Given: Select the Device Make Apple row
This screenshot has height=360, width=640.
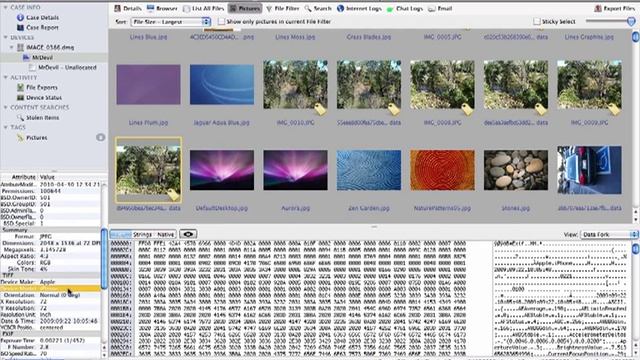Looking at the screenshot, I should 50,282.
